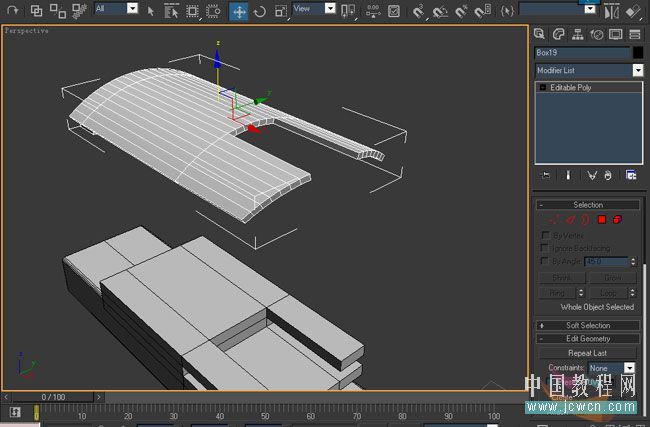
Task: Open the reference coordinate 'View' dropdown
Action: (330, 8)
